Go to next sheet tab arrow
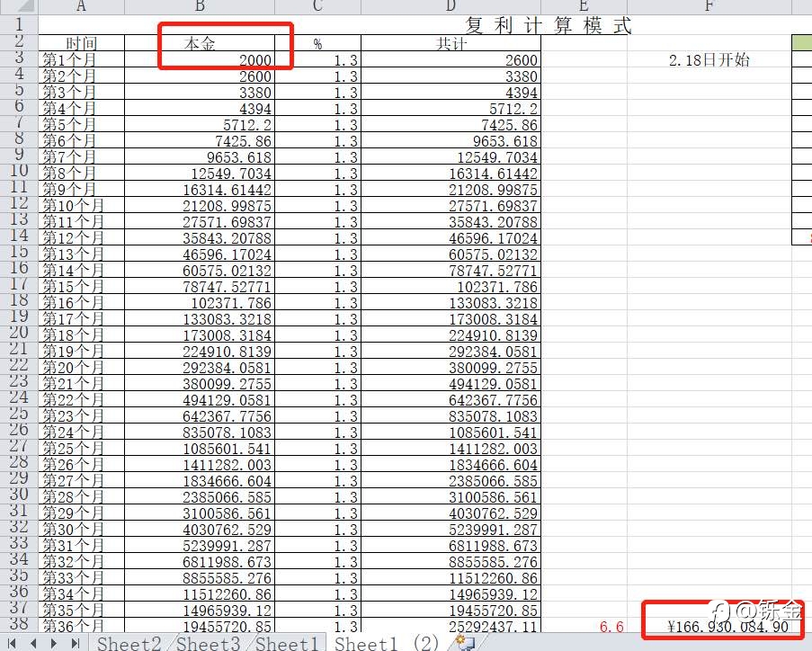Screen dimensions: 812x651 coord(54,644)
